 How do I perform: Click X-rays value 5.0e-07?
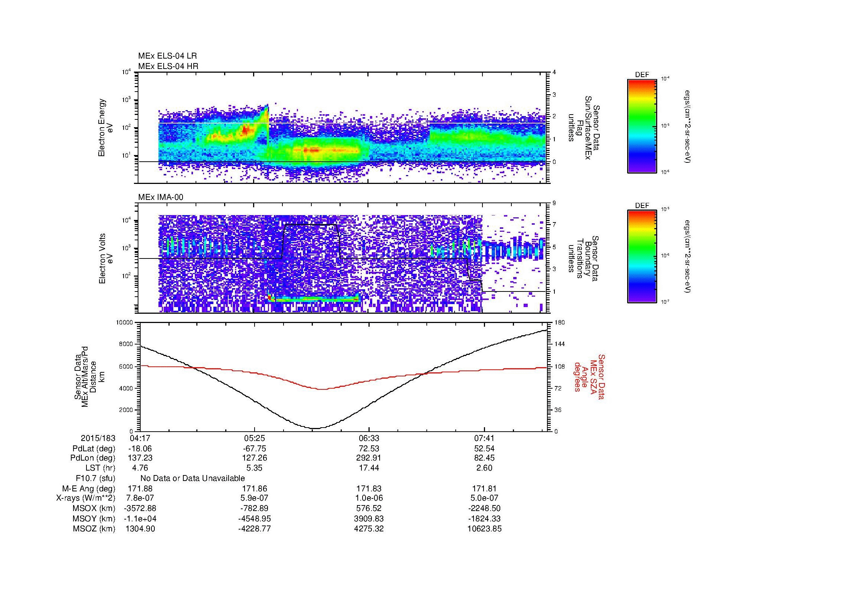pos(484,498)
